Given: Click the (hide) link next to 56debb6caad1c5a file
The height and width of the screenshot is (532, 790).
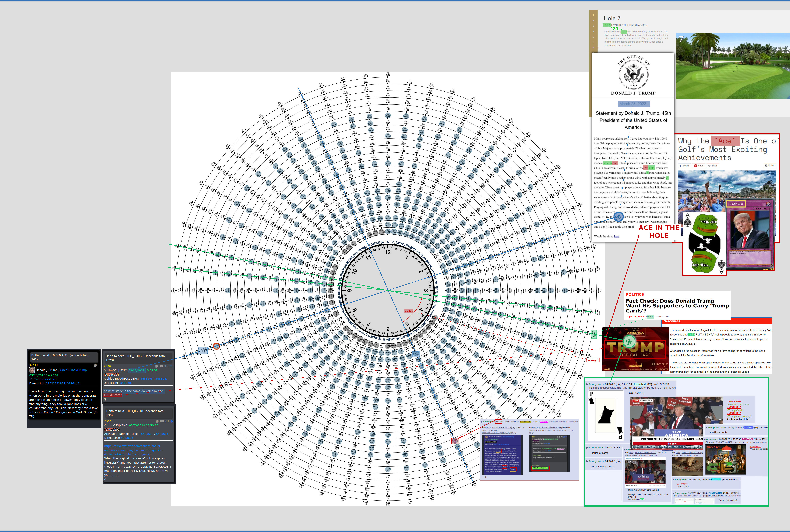Looking at the screenshot, I should (595, 388).
